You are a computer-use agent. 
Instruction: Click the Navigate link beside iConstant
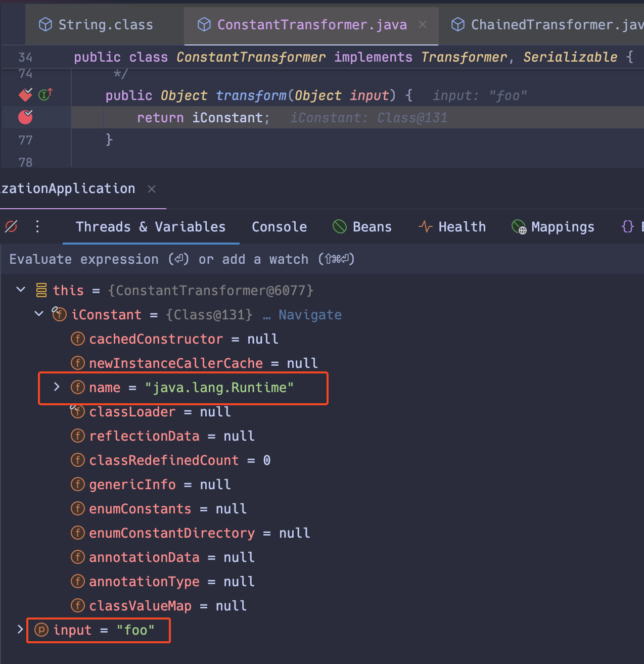(x=310, y=314)
